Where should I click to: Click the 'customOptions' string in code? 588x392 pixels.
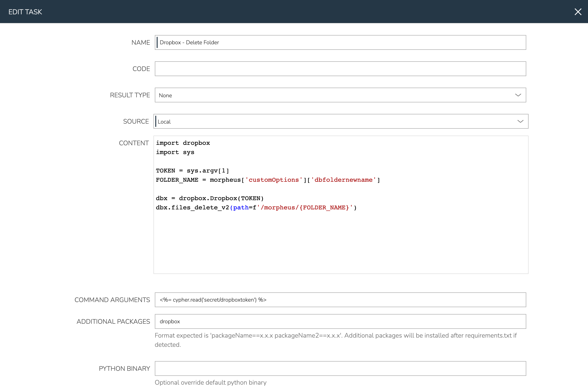274,180
